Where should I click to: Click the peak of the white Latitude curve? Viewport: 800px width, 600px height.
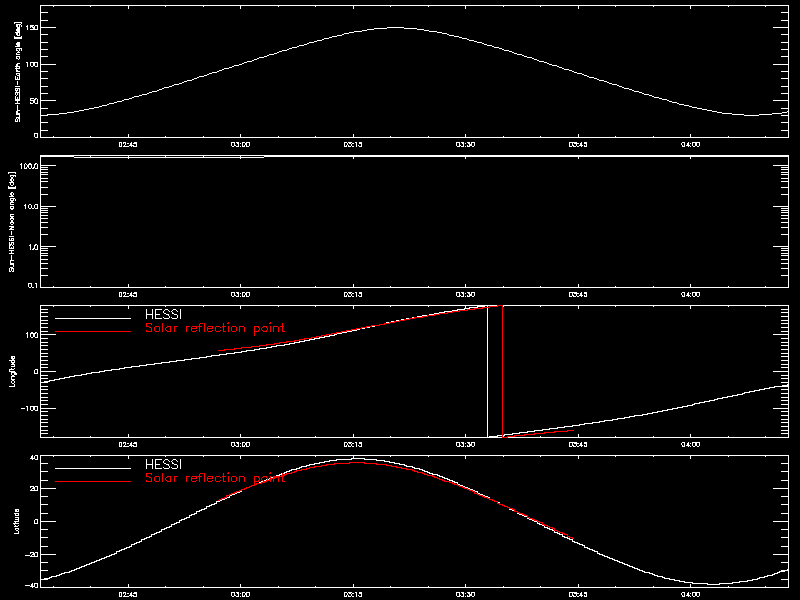pos(355,459)
